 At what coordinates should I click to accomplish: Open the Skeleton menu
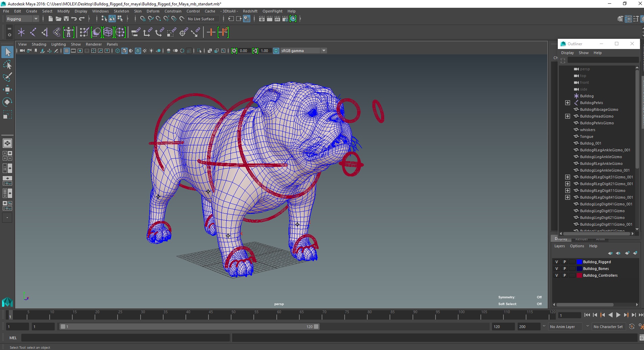click(121, 11)
